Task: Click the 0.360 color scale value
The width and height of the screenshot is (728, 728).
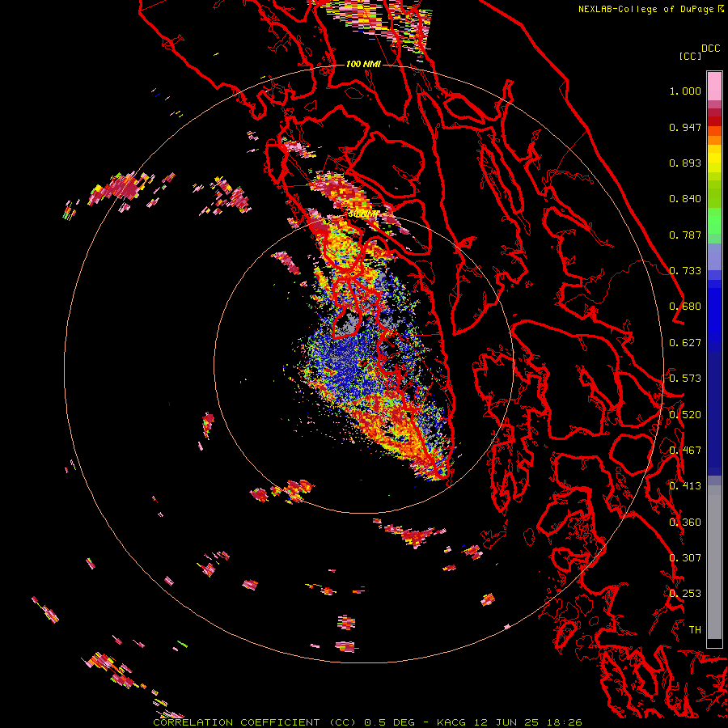Action: coord(685,523)
